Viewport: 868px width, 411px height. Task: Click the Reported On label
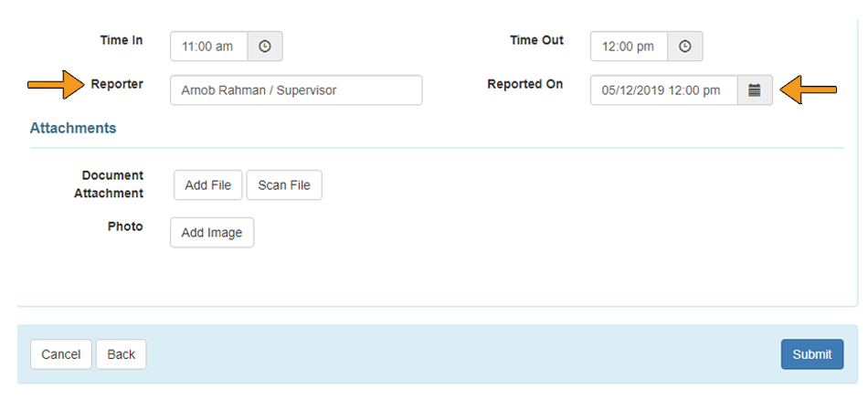(x=524, y=84)
